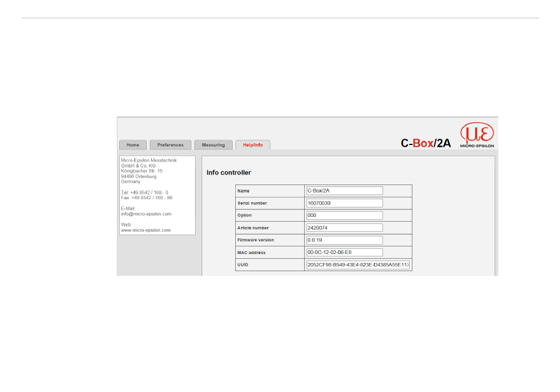
Task: Click the MAC address label
Action: point(252,252)
